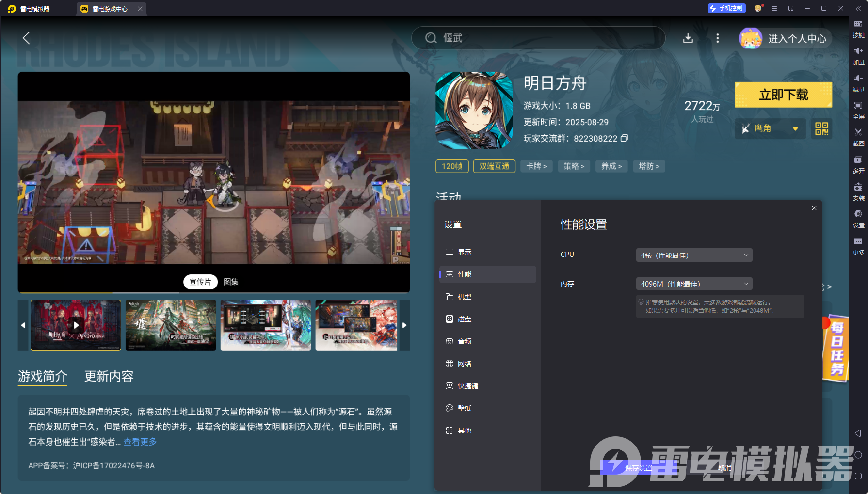Click the 查看更多 link in description
The image size is (868, 494).
pyautogui.click(x=140, y=442)
